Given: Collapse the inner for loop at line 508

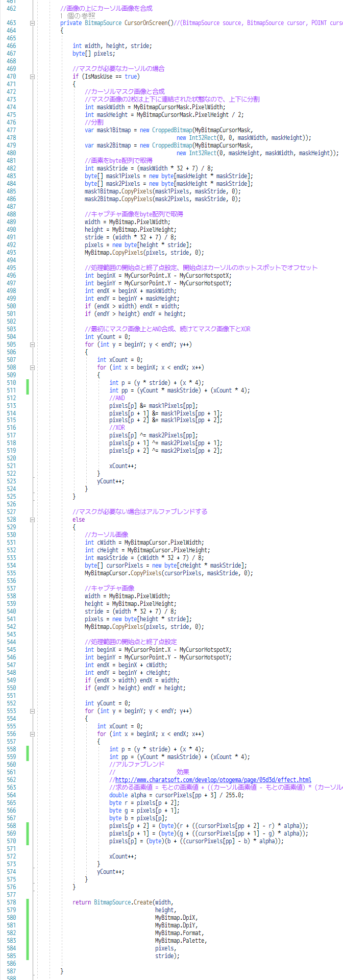Looking at the screenshot, I should [x=32, y=367].
